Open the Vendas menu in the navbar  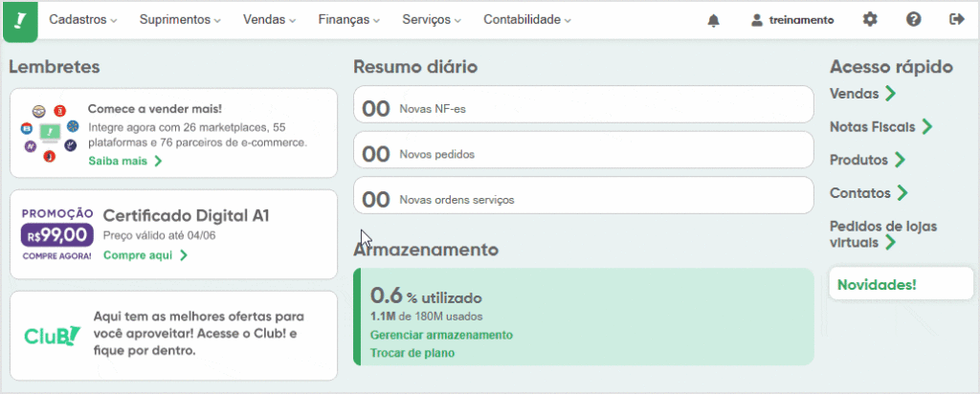click(x=269, y=20)
